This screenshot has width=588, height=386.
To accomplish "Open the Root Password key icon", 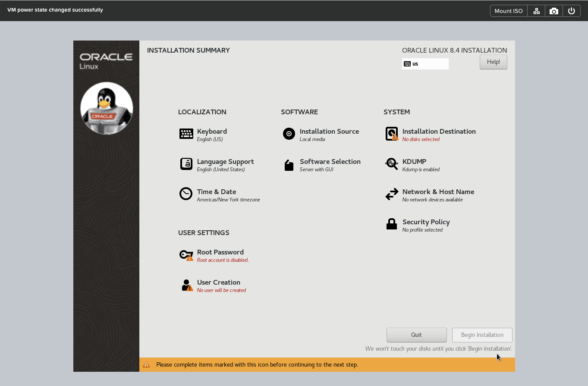I will click(x=186, y=255).
